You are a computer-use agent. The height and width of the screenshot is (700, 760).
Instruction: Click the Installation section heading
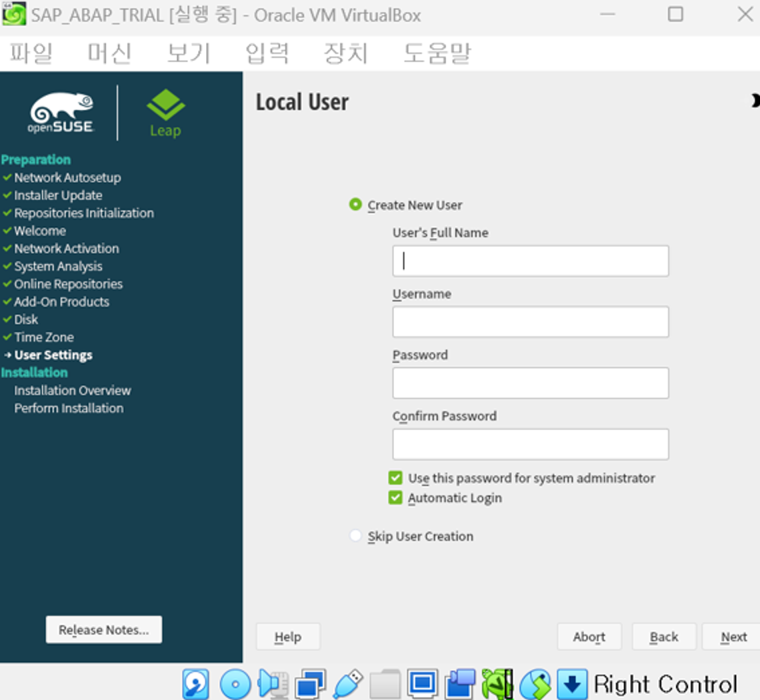coord(35,372)
